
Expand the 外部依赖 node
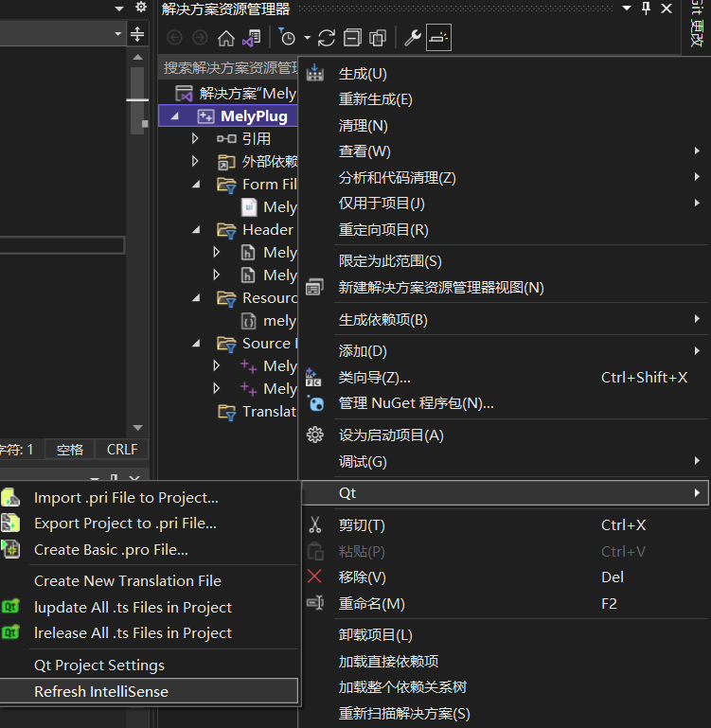pyautogui.click(x=195, y=161)
